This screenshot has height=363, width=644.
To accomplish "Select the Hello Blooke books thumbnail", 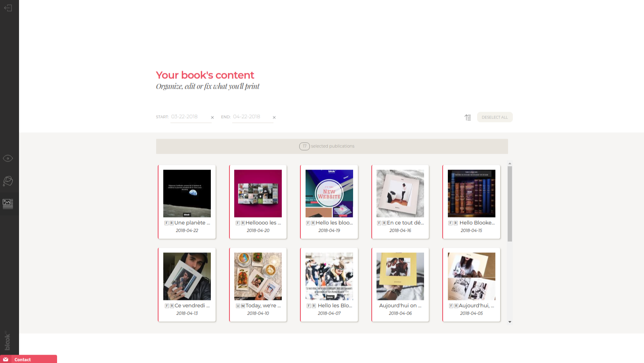I will coord(472,193).
